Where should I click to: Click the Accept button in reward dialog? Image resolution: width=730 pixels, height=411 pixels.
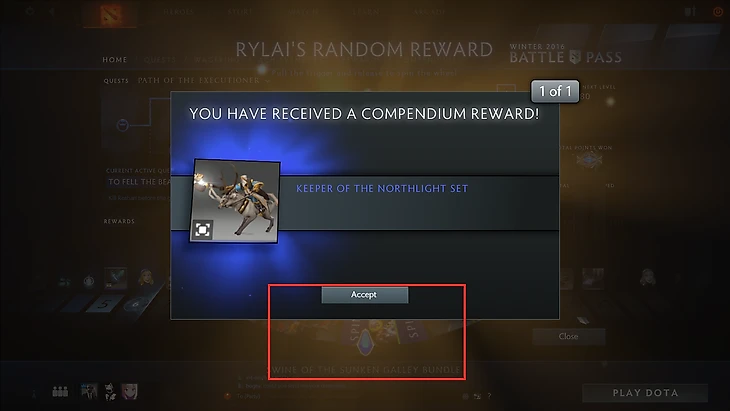pyautogui.click(x=365, y=295)
